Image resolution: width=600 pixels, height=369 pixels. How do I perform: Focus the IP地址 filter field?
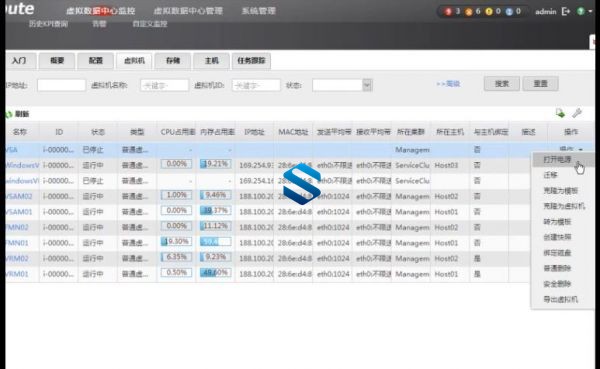[61, 85]
